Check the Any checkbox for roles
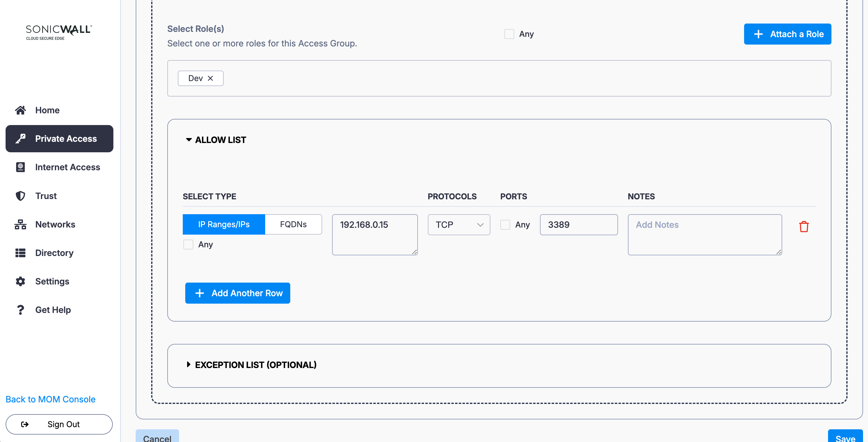868x442 pixels. [x=509, y=34]
